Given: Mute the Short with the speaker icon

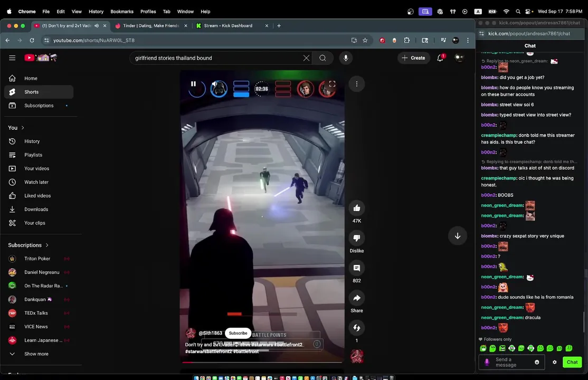Looking at the screenshot, I should 214,84.
